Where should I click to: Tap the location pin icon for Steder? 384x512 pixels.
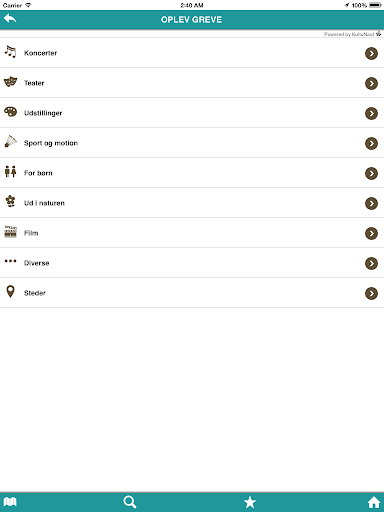pos(10,291)
